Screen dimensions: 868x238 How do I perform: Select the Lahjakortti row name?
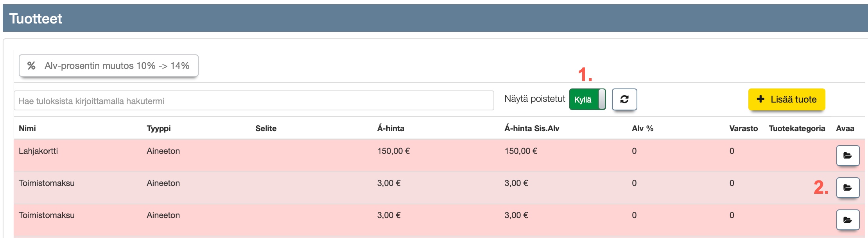click(38, 151)
